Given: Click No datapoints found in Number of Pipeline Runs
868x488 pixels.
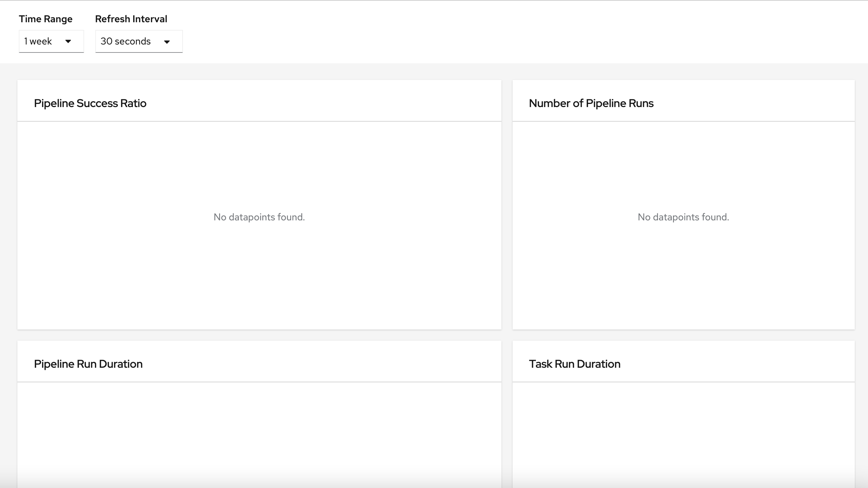Looking at the screenshot, I should click(683, 217).
